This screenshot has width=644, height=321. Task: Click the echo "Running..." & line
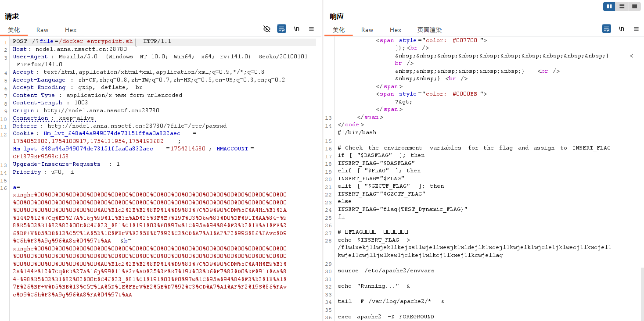(x=374, y=286)
